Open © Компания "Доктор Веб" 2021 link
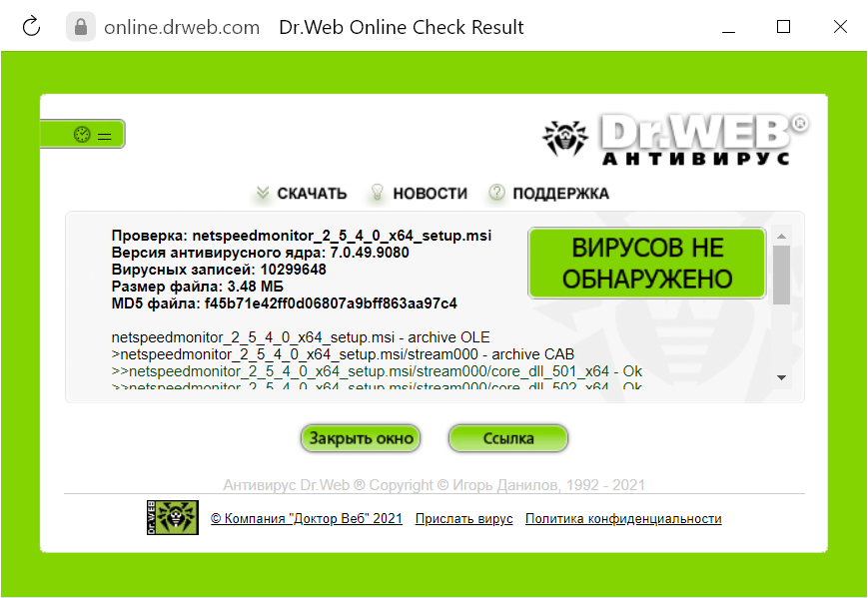 pos(306,518)
